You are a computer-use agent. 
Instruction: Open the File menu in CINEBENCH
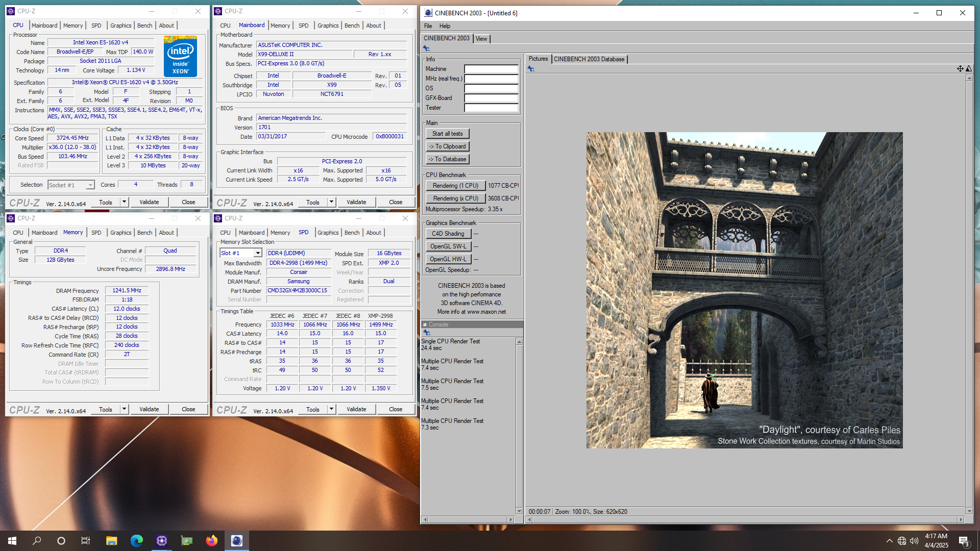pos(428,26)
